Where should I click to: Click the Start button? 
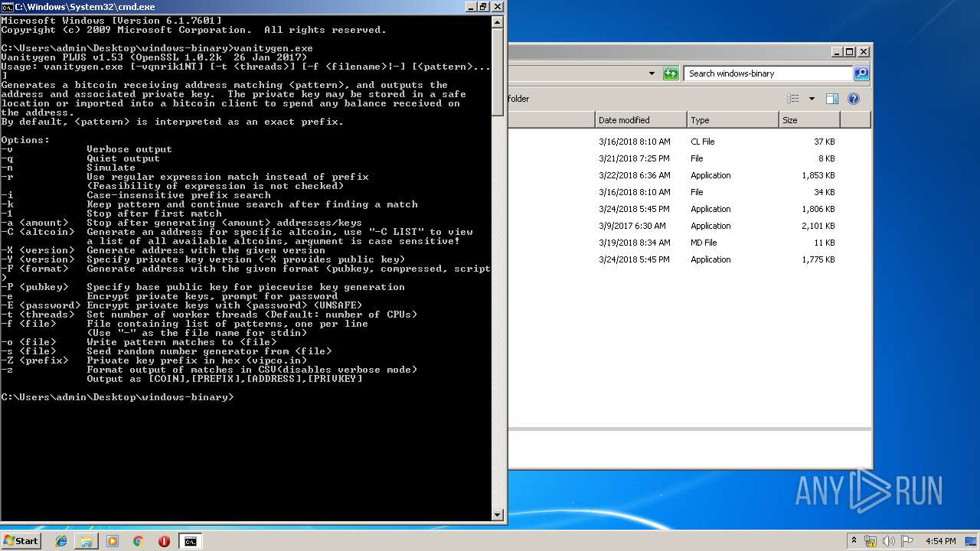21,541
